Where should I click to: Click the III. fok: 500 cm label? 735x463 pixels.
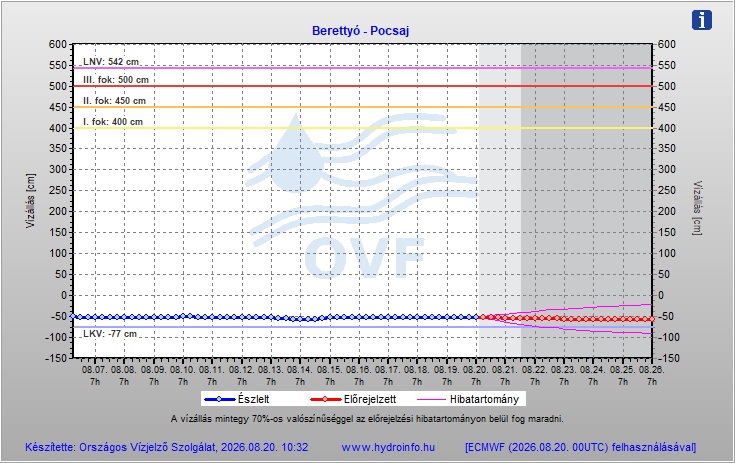coord(116,80)
